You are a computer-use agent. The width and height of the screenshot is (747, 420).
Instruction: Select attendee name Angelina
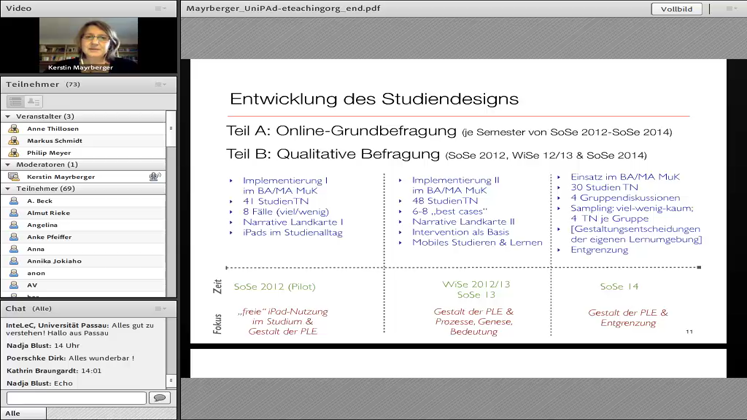[42, 225]
